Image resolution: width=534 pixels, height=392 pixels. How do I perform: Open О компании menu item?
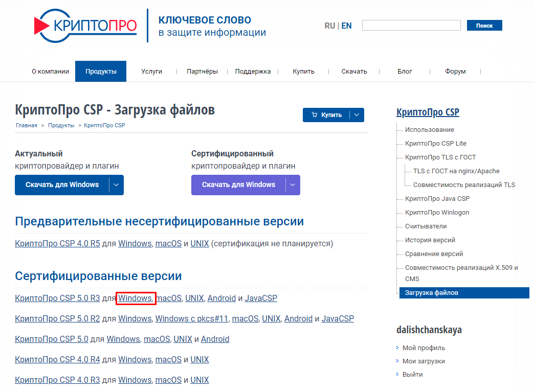point(51,72)
